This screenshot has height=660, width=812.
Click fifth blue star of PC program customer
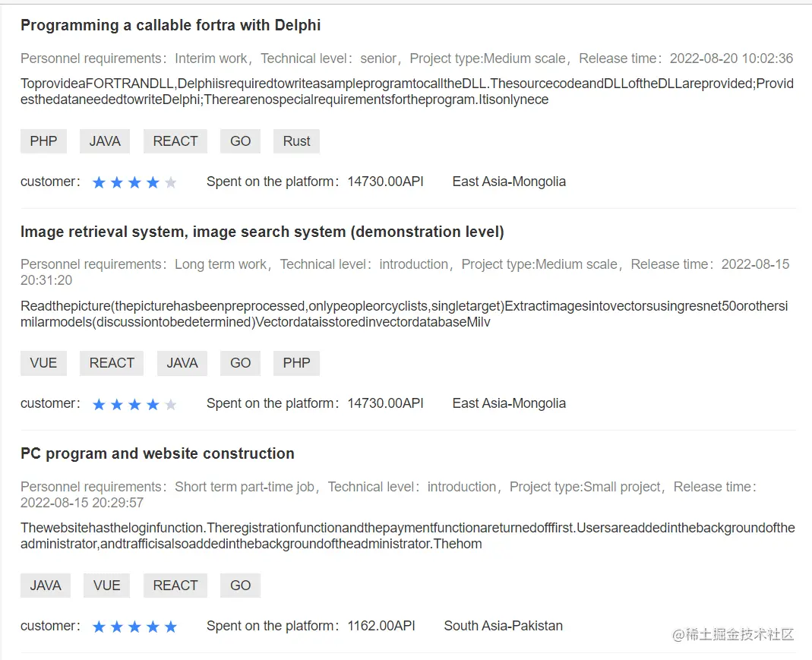(170, 627)
